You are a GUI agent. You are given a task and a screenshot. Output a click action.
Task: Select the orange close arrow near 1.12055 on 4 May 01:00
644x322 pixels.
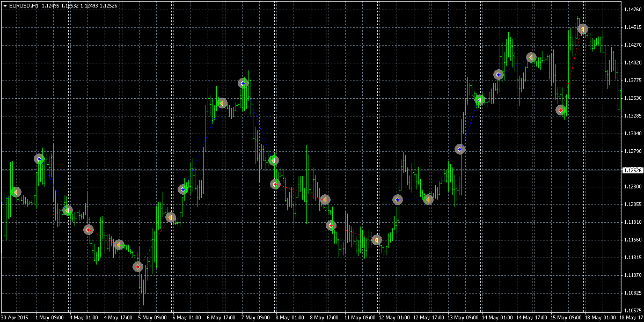coord(67,211)
